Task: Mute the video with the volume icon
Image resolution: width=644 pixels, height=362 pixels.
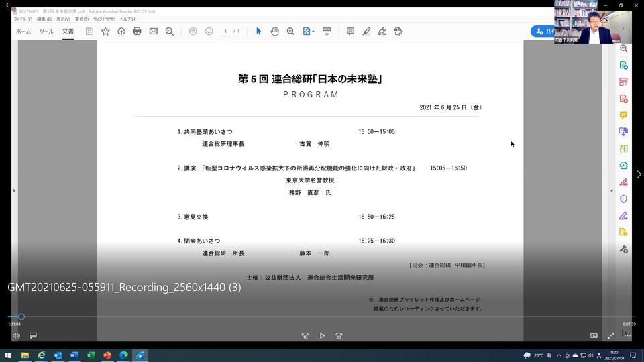Action: (16, 335)
